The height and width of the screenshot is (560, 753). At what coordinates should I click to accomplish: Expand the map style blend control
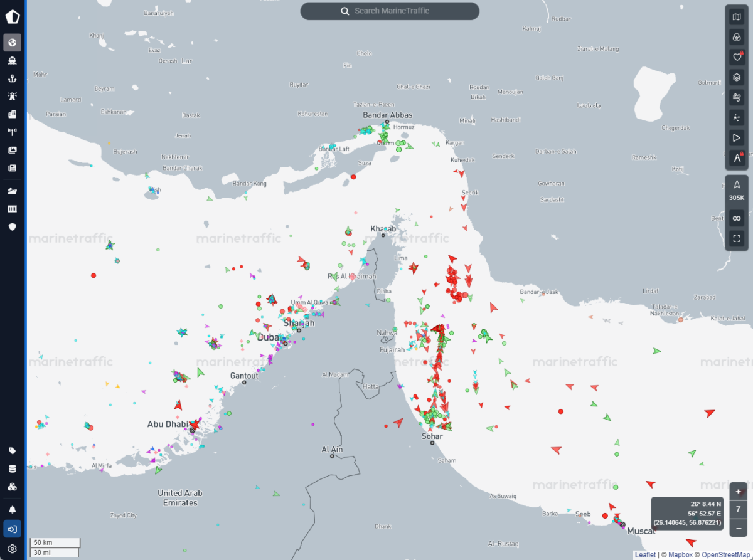pos(737,36)
